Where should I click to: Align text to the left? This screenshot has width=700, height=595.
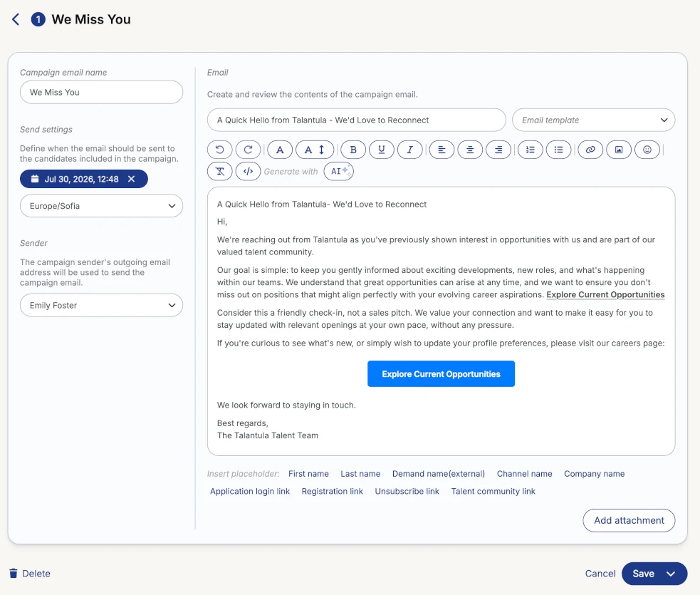442,150
